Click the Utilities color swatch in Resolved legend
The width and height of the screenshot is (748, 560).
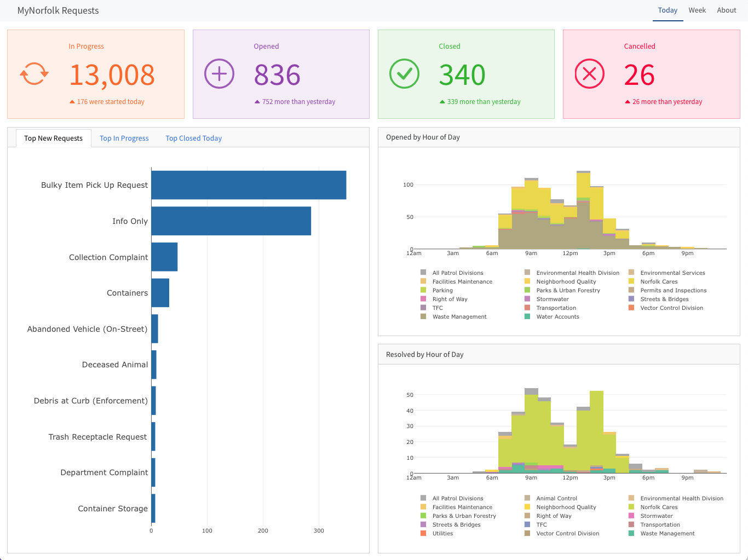point(423,533)
